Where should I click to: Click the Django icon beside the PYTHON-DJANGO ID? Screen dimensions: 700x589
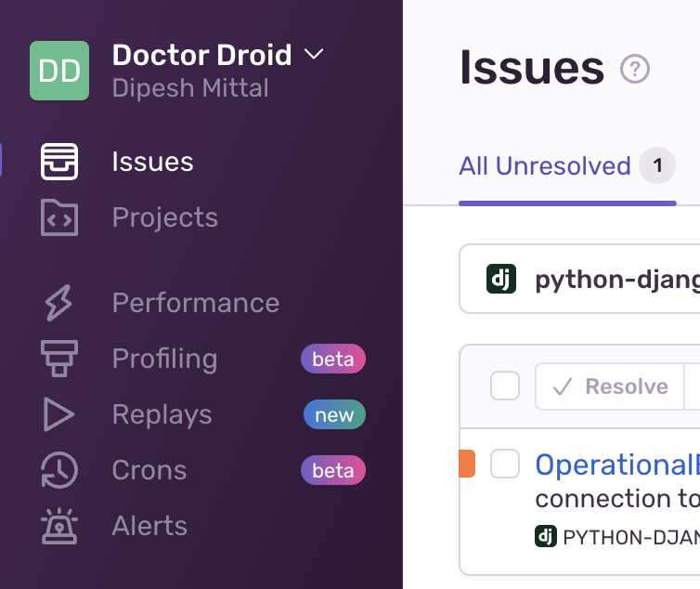pyautogui.click(x=546, y=536)
